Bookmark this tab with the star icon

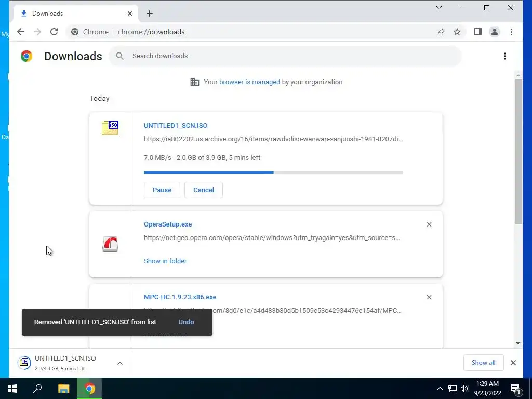coord(457,32)
